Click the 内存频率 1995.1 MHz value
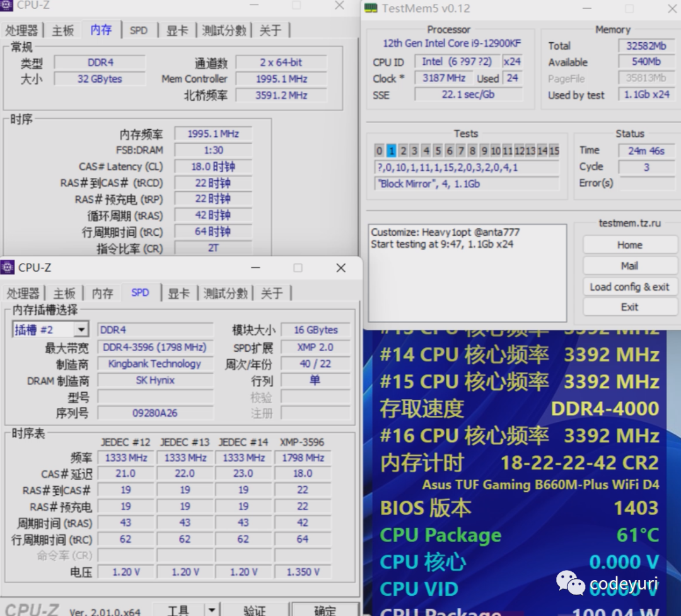Image resolution: width=681 pixels, height=616 pixels. tap(213, 134)
